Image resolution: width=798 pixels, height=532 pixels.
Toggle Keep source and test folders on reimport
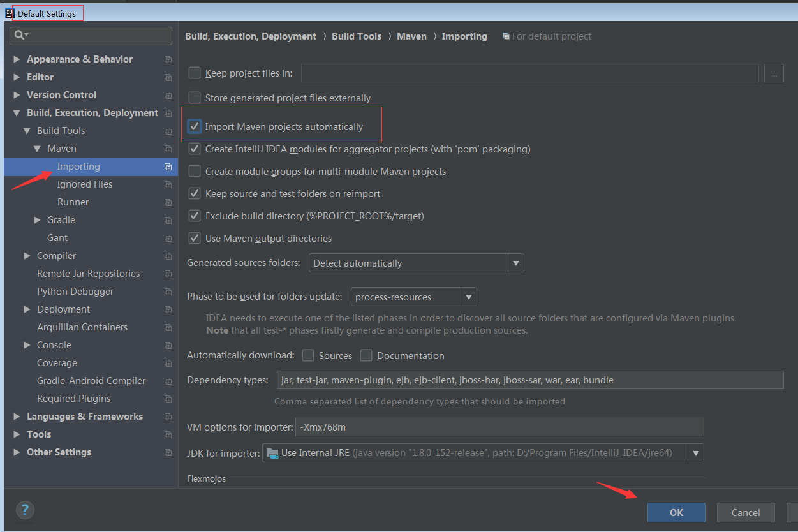tap(195, 193)
